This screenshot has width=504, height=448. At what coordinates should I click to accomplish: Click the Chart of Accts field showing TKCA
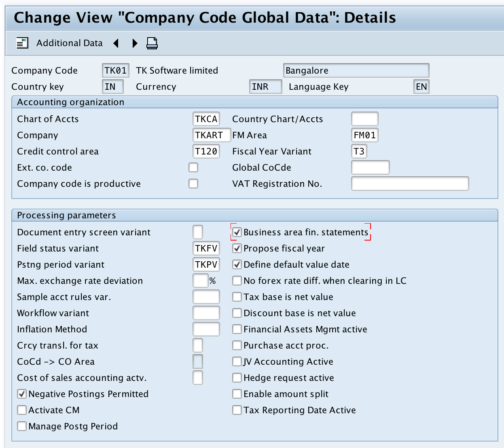point(206,118)
